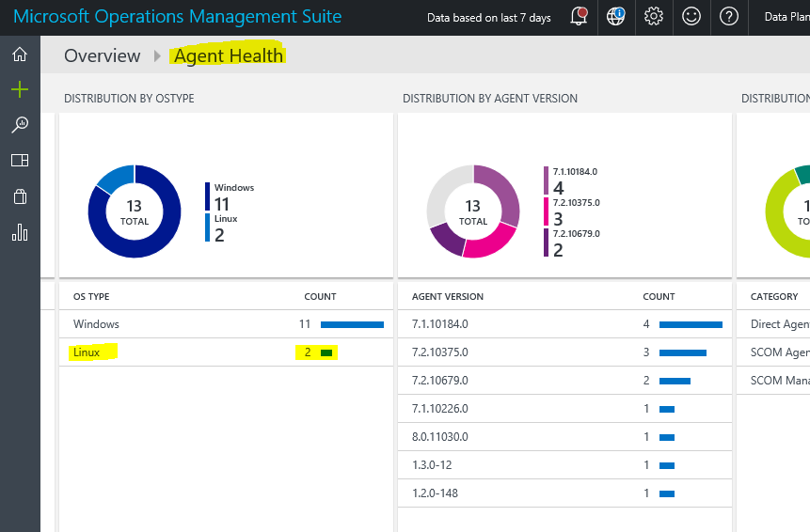Open the Home icon in sidebar

pos(20,55)
